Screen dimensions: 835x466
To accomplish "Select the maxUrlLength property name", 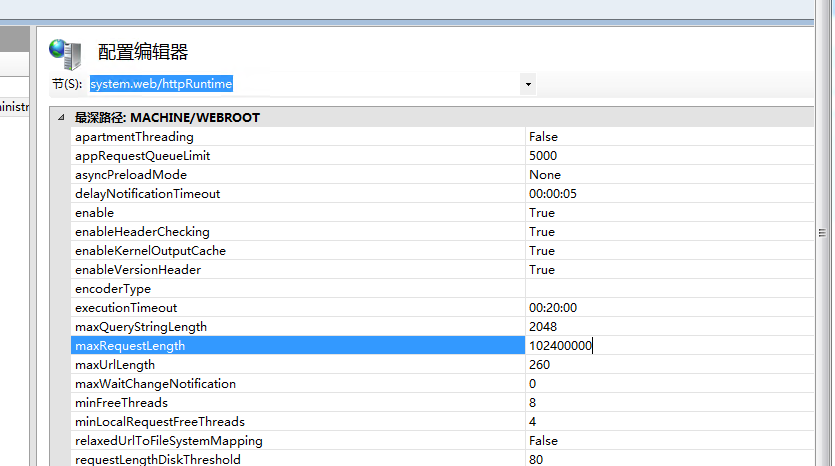I will tap(115, 365).
